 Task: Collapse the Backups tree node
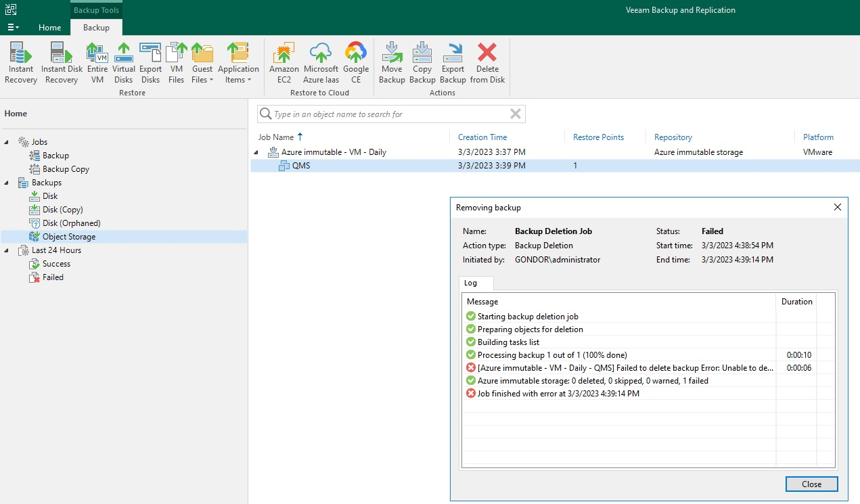tap(7, 183)
